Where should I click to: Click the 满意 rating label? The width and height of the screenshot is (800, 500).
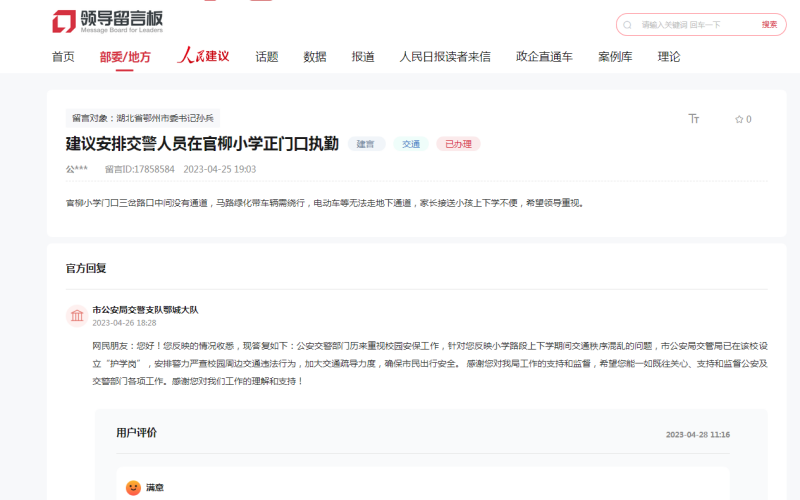pos(155,488)
